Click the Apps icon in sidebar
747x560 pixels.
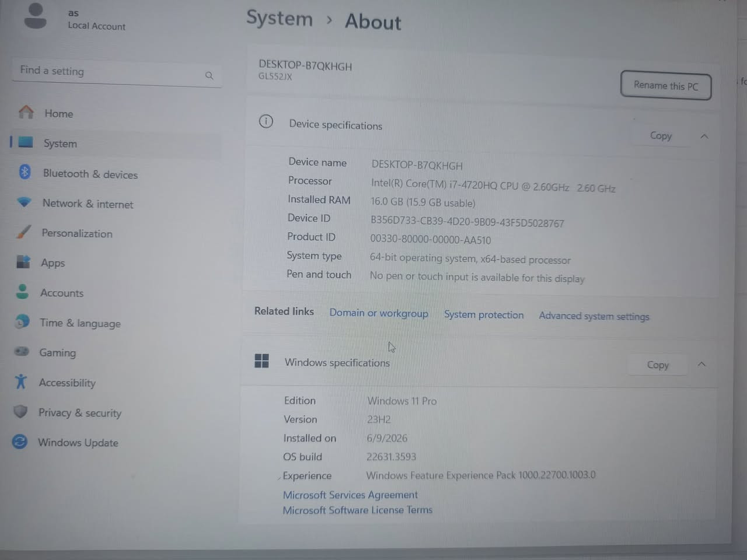click(23, 261)
